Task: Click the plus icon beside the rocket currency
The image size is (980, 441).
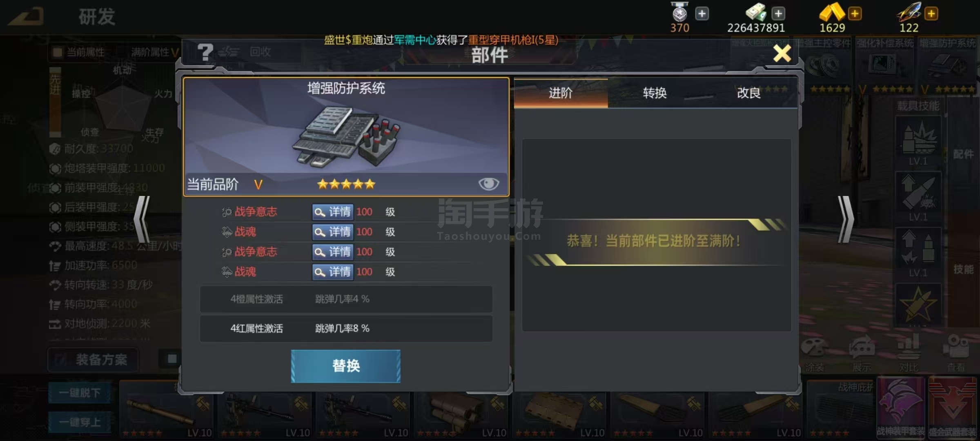Action: [931, 13]
